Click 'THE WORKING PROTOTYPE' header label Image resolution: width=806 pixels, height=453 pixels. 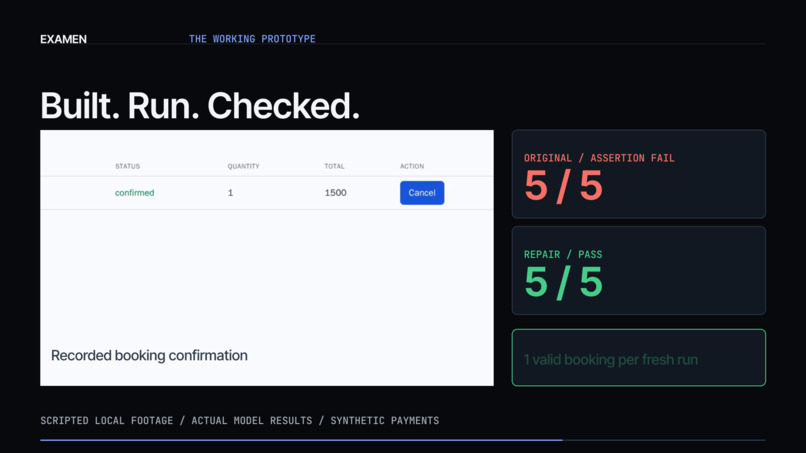[252, 39]
